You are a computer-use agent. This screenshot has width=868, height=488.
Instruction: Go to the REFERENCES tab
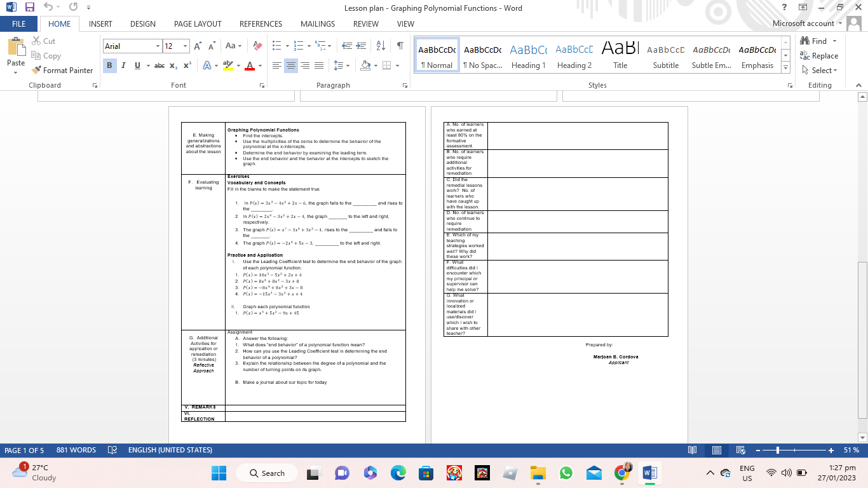(261, 24)
